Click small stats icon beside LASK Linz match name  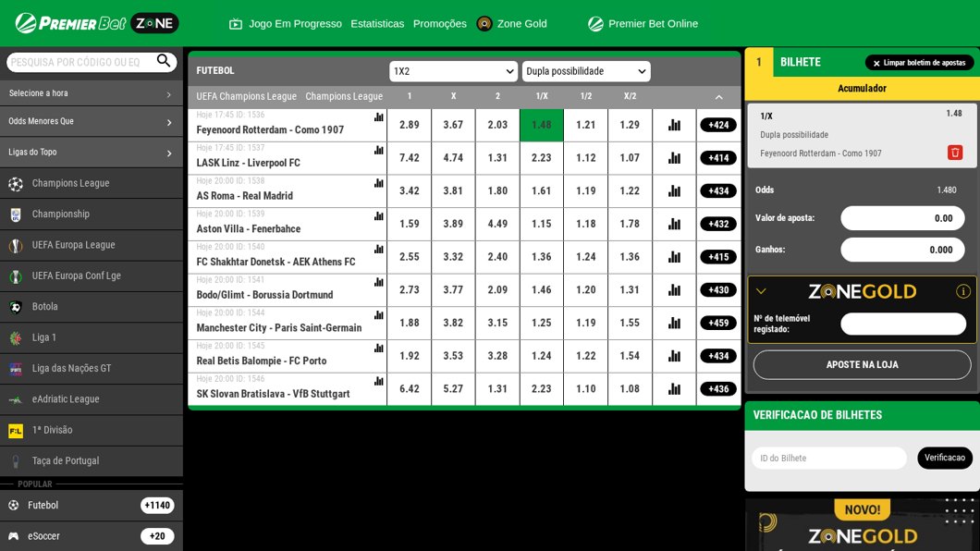coord(379,150)
